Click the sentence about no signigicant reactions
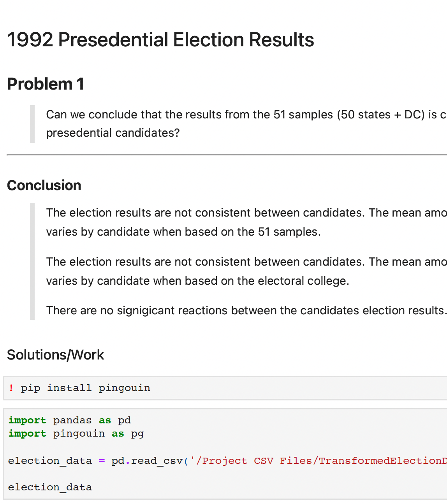This screenshot has height=504, width=447. coord(245,310)
